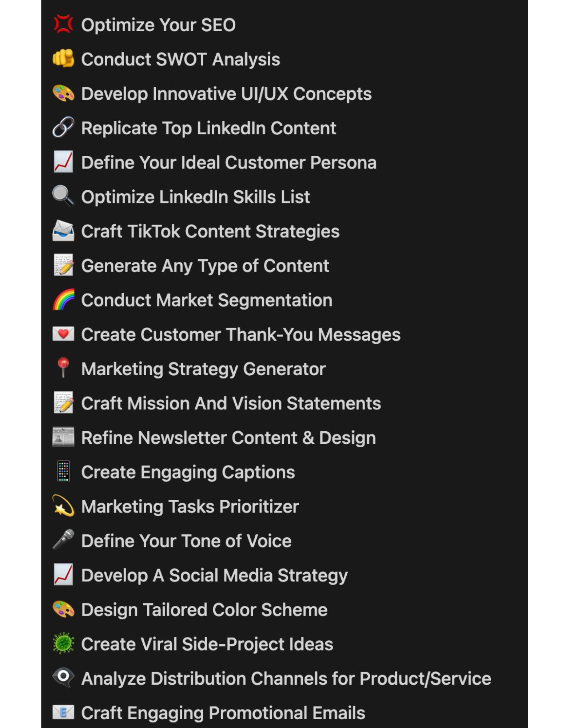
Task: Select Craft Mission And Vision Statements
Action: (231, 403)
